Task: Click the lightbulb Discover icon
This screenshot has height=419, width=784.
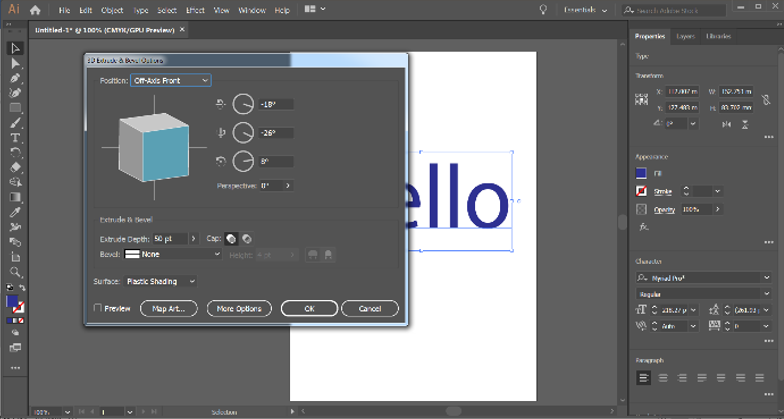Action: (543, 10)
